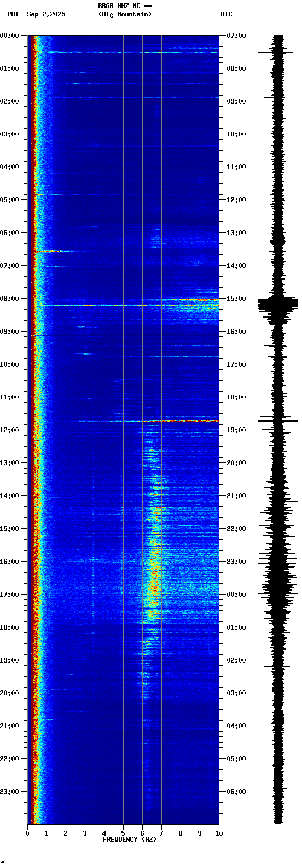302x868 pixels.
Task: Click the PDT '04:00' time tick label
Action: pyautogui.click(x=9, y=167)
